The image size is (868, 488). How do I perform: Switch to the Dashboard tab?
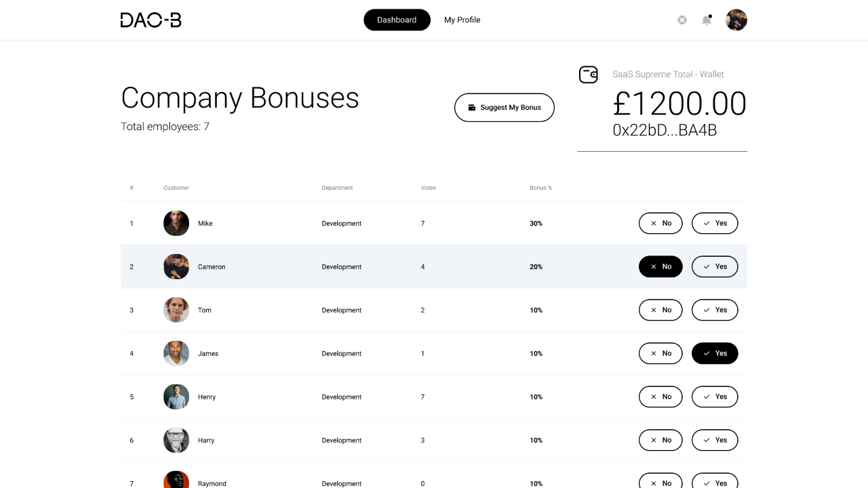pos(397,20)
